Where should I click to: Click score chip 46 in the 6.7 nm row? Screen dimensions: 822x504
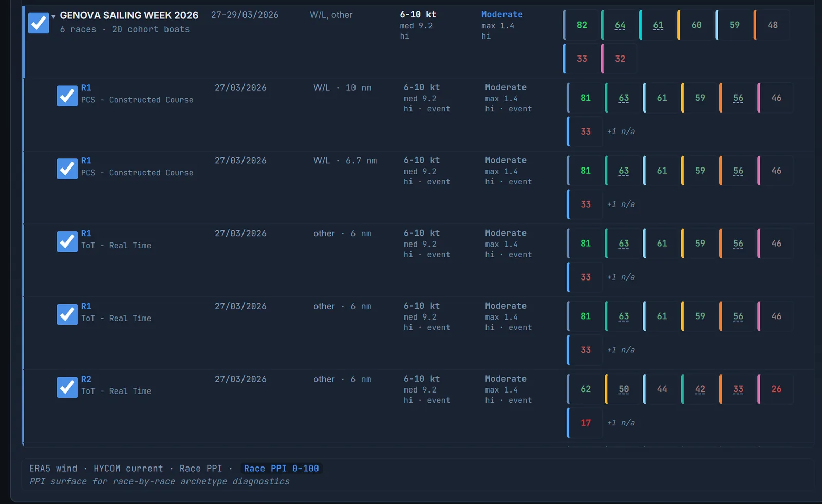776,171
